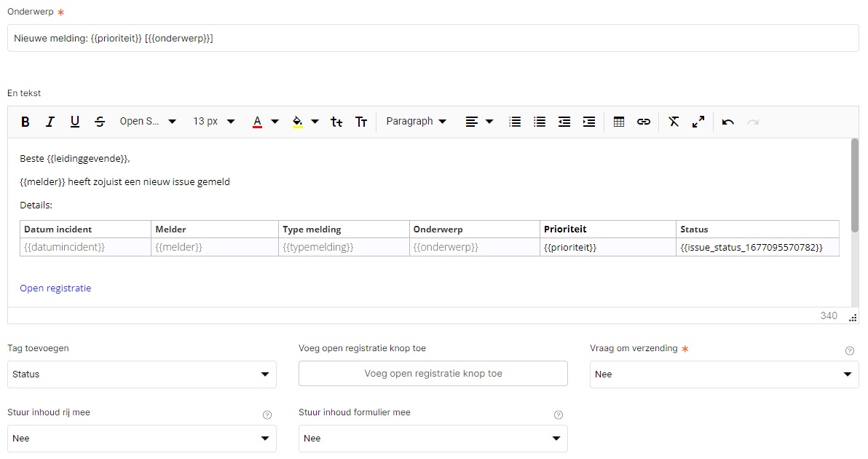
Task: Toggle the bulleted list button
Action: (540, 122)
